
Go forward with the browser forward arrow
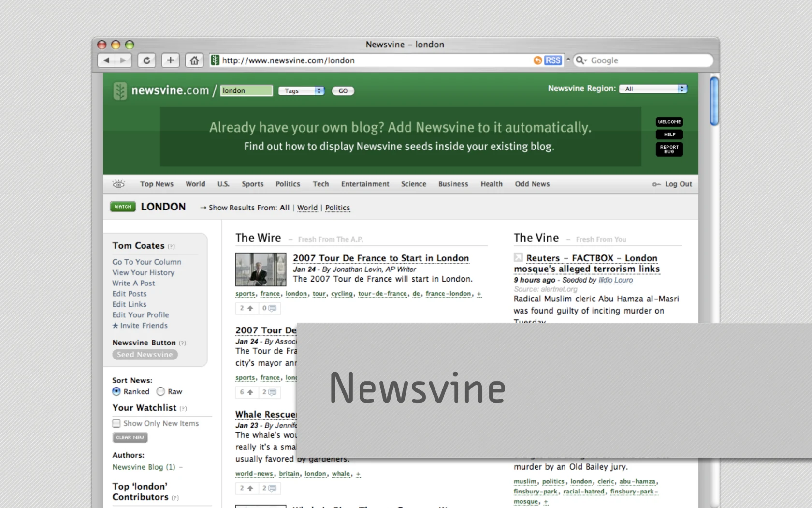coord(123,60)
